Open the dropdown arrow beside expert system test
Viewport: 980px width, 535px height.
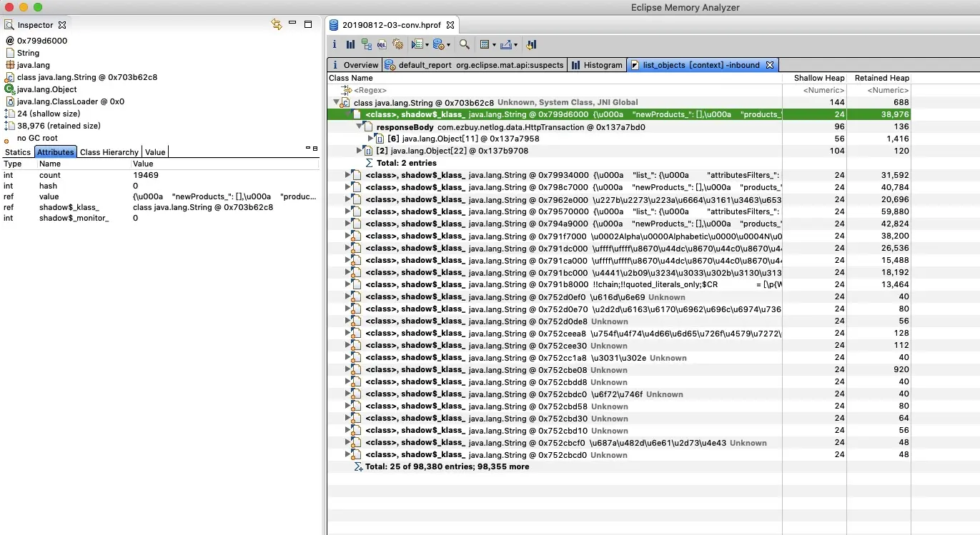click(x=427, y=45)
